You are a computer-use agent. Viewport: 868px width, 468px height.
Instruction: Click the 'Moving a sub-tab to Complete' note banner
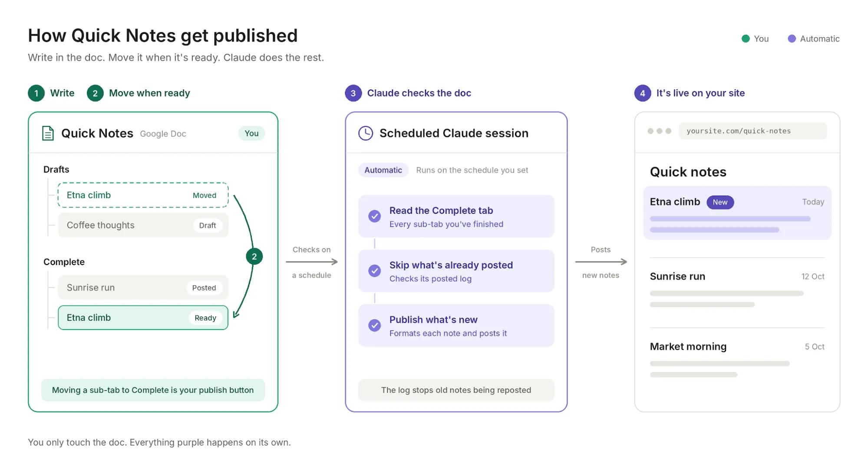pyautogui.click(x=153, y=390)
